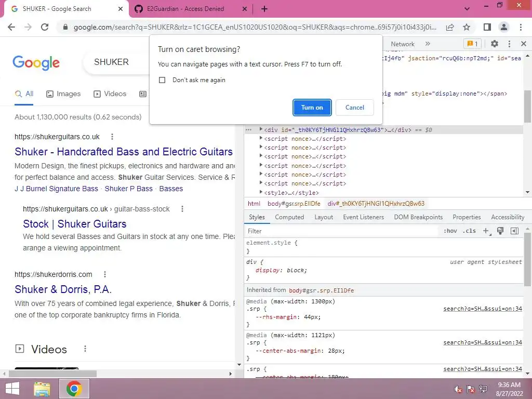532x399 pixels.
Task: Open the Basses sitelink
Action: (171, 189)
